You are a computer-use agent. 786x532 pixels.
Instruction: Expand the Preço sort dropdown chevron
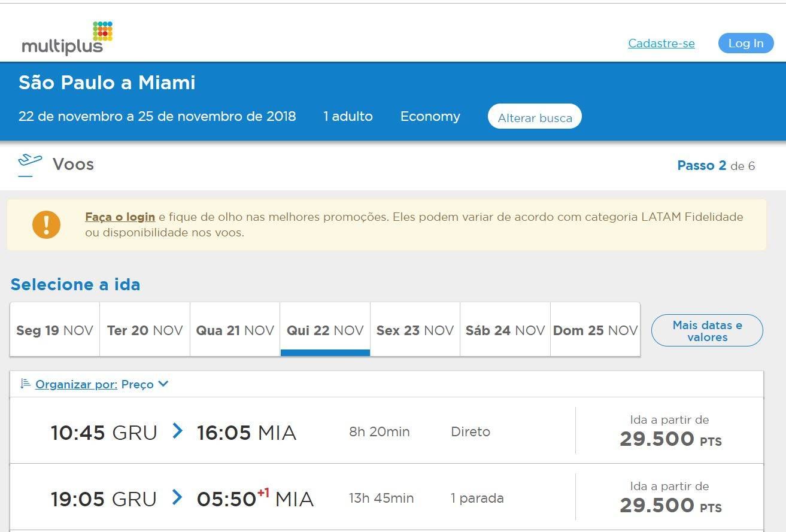[163, 384]
